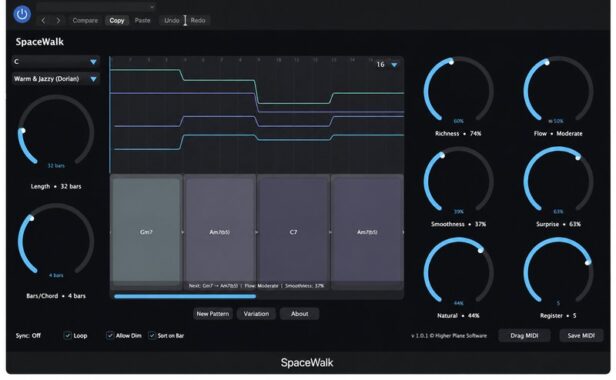
Task: Click the 'Richness • 74%' label
Action: 458,134
